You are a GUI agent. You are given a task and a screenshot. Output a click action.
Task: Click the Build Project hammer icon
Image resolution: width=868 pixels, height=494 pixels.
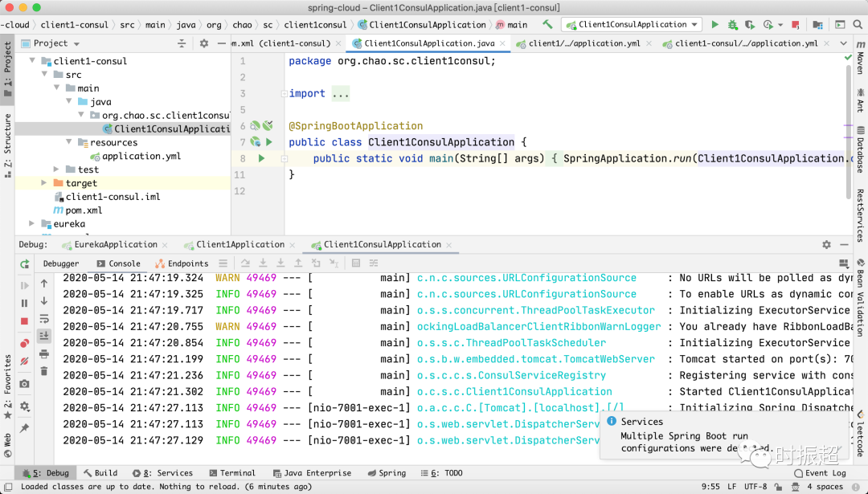[547, 25]
